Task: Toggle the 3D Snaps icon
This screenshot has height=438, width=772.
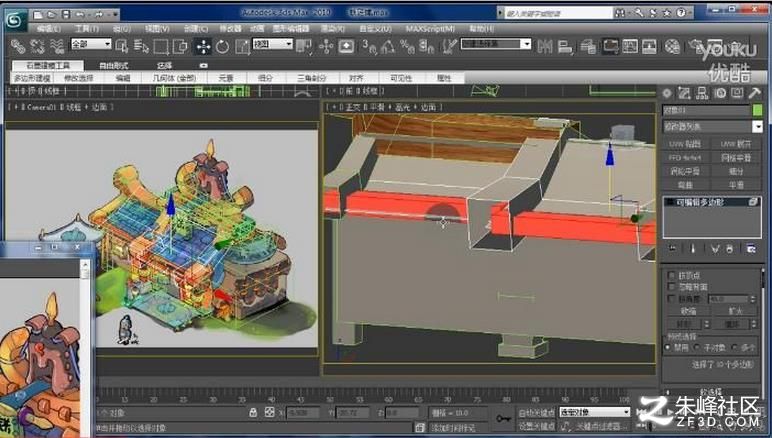Action: [369, 47]
